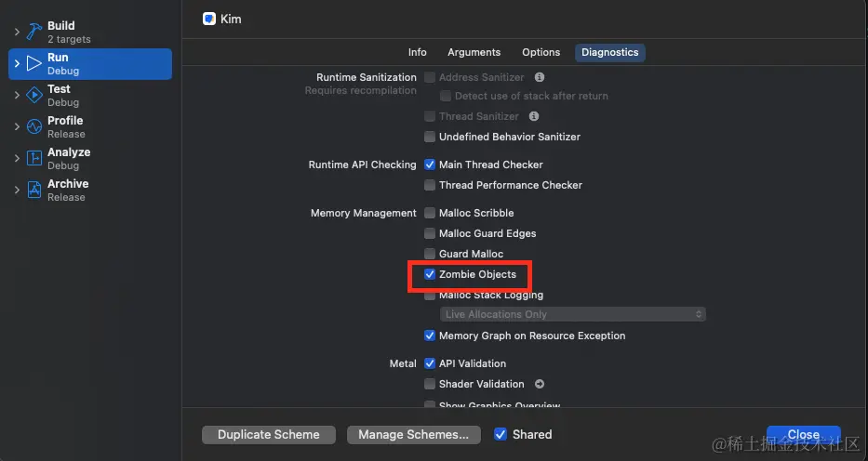Viewport: 868px width, 461px height.
Task: Uncheck the Shared scheme checkbox
Action: 501,434
